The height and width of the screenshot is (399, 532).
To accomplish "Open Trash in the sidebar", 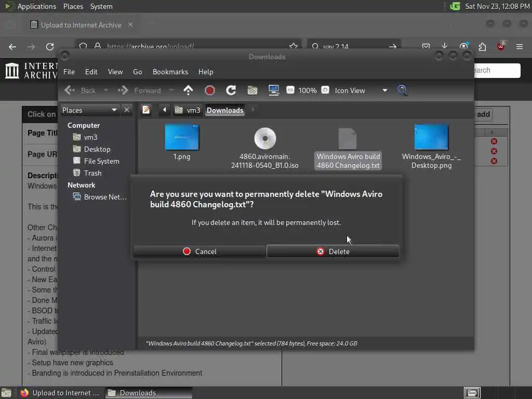I will pyautogui.click(x=87, y=172).
